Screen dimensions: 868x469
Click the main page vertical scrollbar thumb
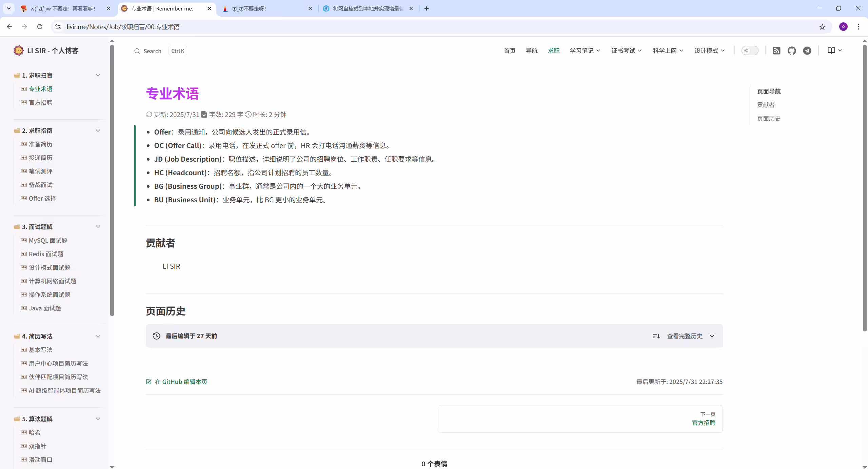tap(865, 188)
